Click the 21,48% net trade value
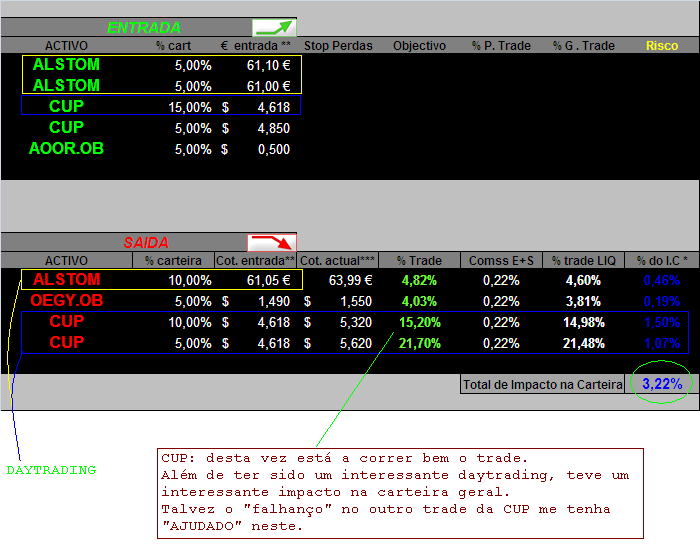Screen dimensions: 700x545 [583, 343]
